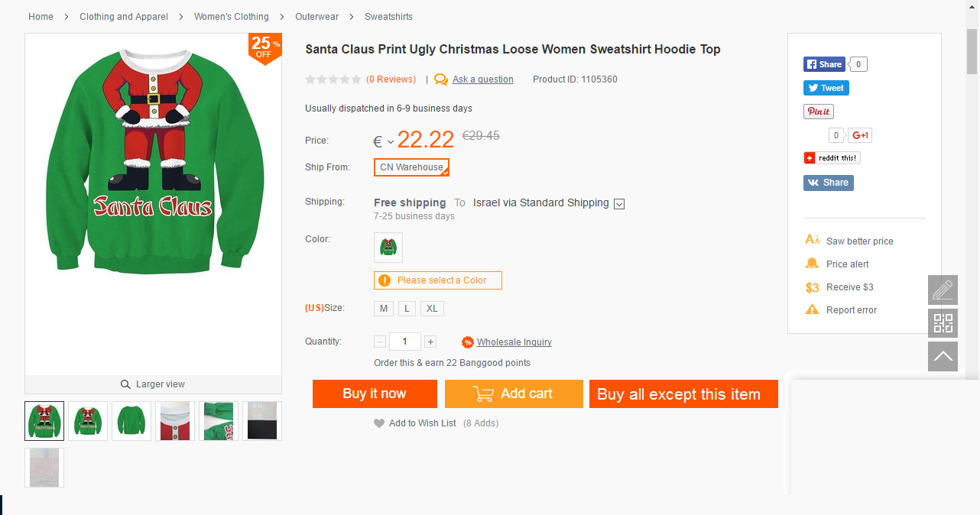Click the back-to-top arrow icon

click(943, 356)
